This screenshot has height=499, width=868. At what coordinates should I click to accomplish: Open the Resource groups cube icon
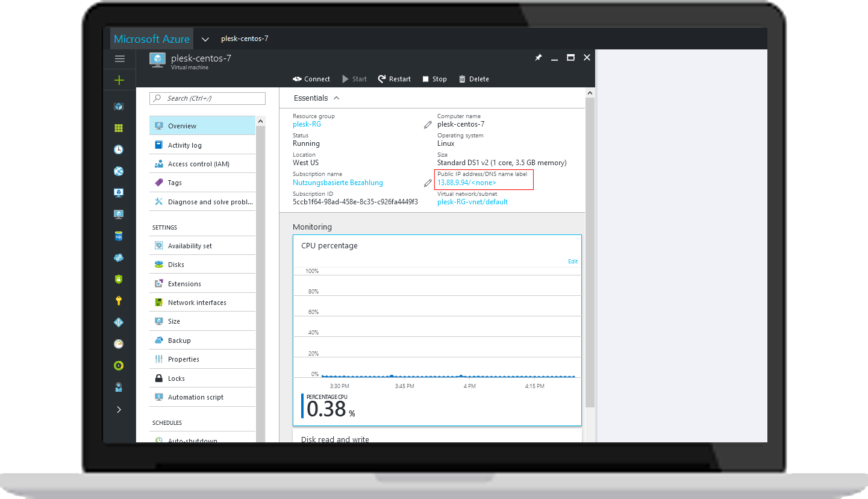(x=119, y=107)
